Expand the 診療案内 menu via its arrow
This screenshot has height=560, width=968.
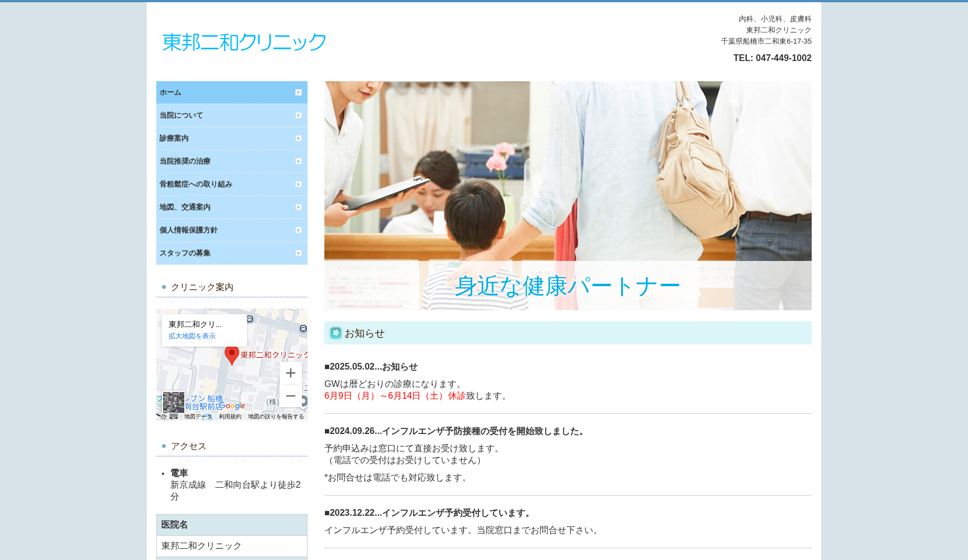299,138
